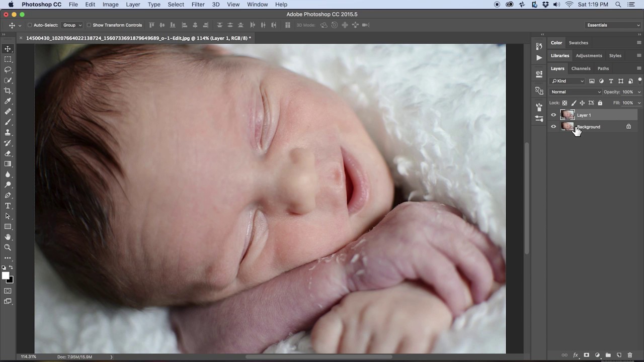Toggle lock position
The image size is (644, 362).
[x=582, y=103]
